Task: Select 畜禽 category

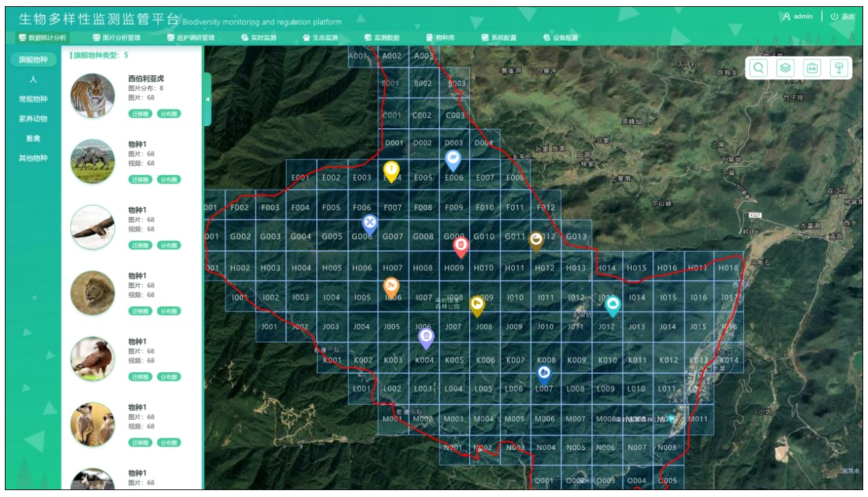Action: (x=33, y=139)
